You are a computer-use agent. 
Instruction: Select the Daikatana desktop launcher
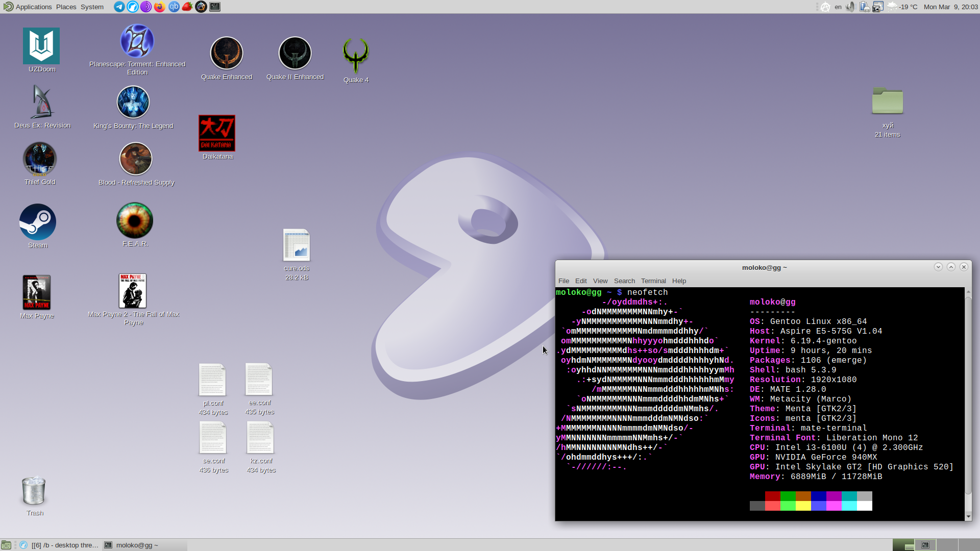click(x=217, y=134)
